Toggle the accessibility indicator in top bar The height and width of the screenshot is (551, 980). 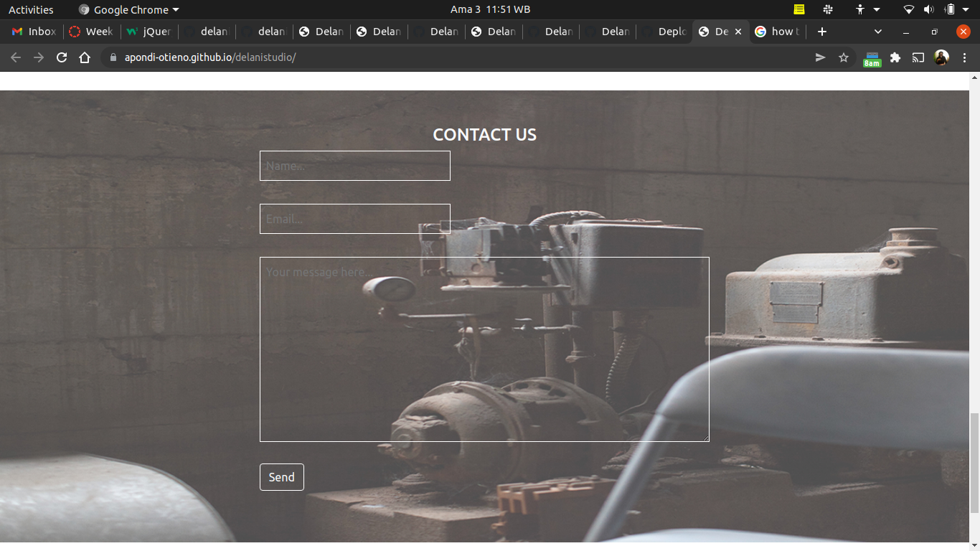(x=859, y=9)
